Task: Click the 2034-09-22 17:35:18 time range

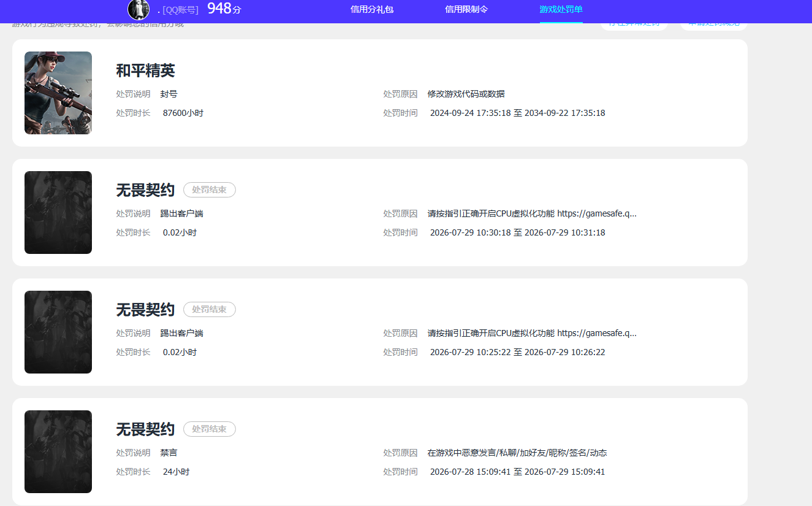Action: (x=518, y=113)
